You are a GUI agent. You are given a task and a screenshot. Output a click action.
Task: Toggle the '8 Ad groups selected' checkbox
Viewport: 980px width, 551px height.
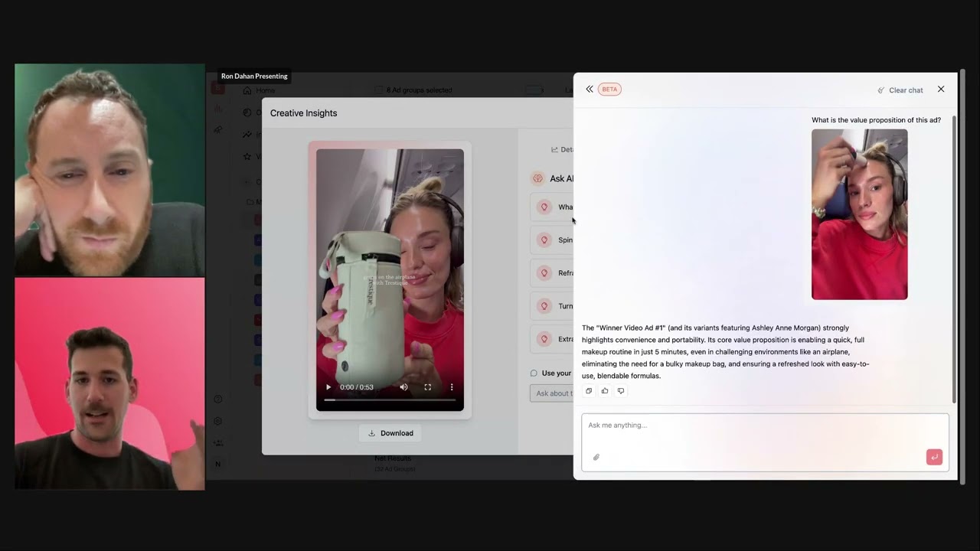pyautogui.click(x=379, y=90)
